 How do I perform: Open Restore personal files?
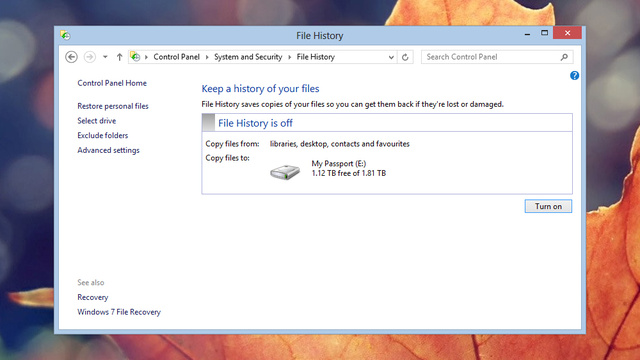coord(113,106)
